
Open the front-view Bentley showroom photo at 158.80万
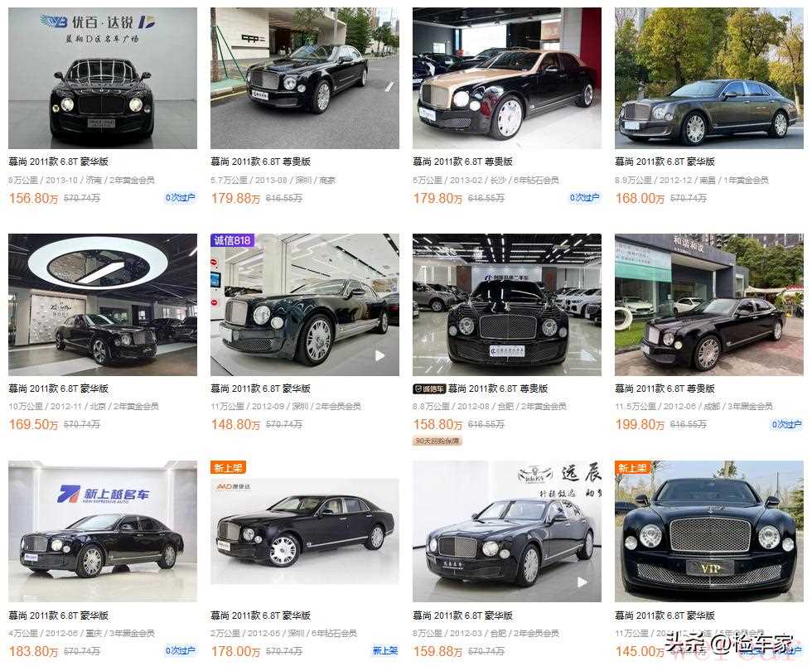tap(507, 305)
